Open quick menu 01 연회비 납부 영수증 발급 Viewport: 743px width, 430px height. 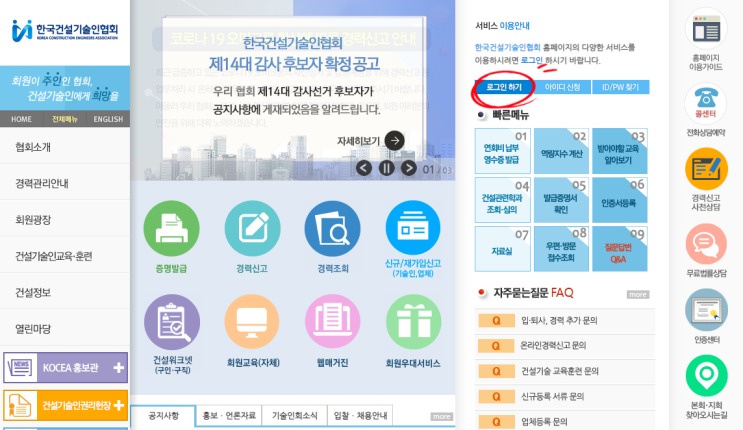click(503, 151)
